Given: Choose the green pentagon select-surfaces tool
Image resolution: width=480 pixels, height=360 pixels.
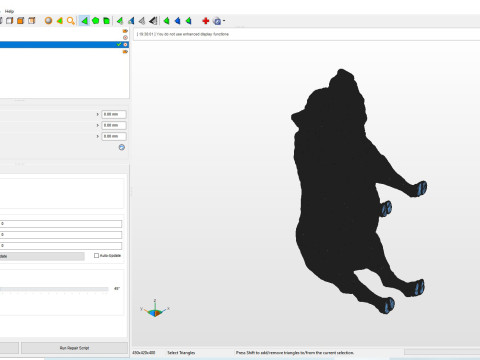Looking at the screenshot, I should click(95, 21).
